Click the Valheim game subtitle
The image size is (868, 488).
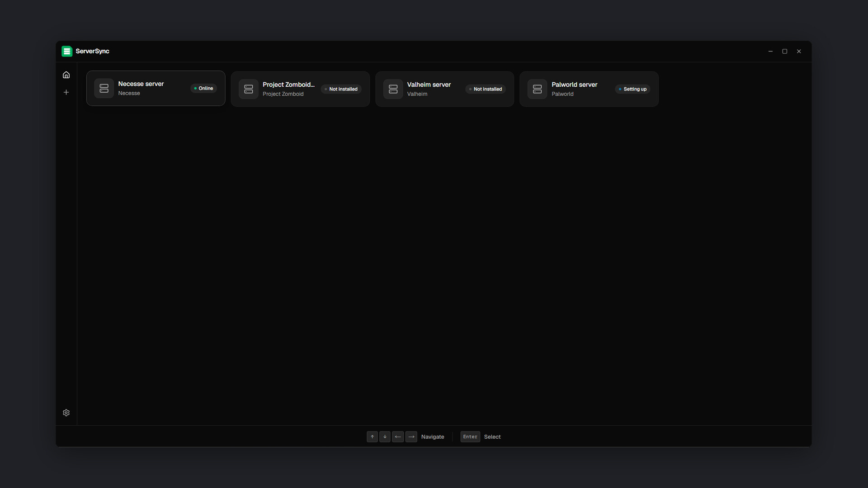(x=417, y=94)
